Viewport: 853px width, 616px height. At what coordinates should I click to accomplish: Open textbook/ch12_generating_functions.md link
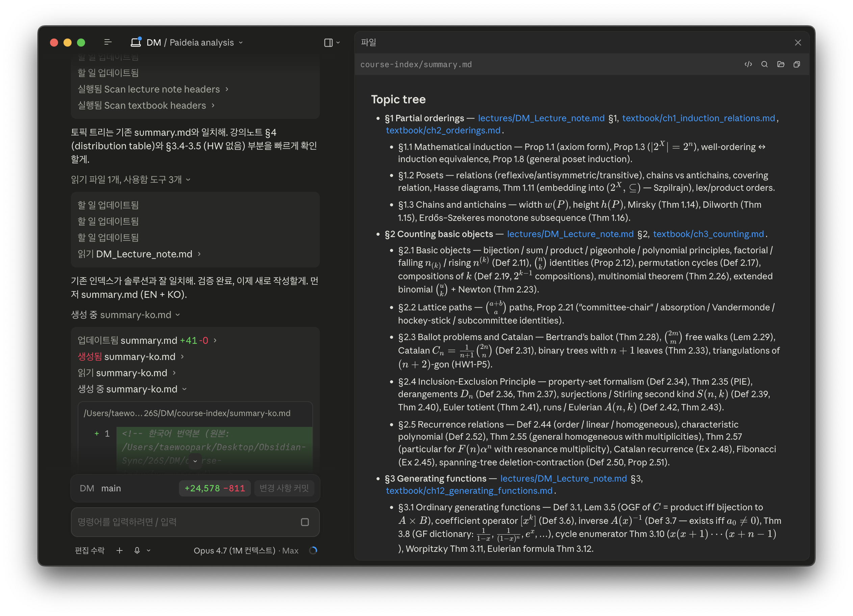(x=469, y=490)
